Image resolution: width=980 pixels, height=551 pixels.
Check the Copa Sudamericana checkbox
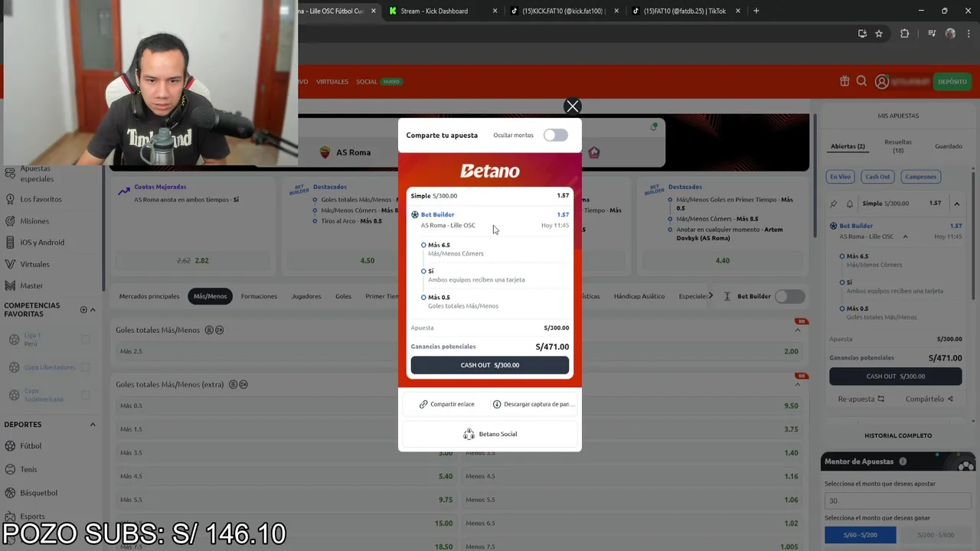86,395
